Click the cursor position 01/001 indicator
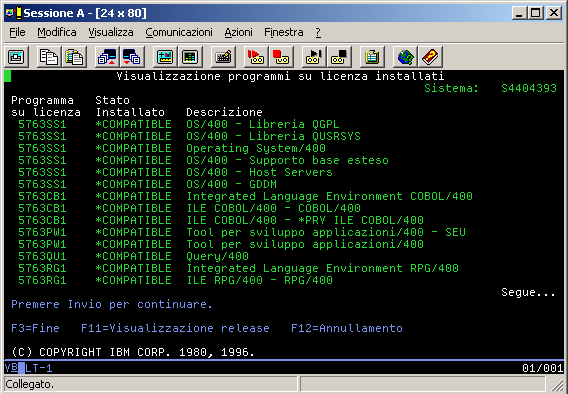568x394 pixels. (x=542, y=368)
